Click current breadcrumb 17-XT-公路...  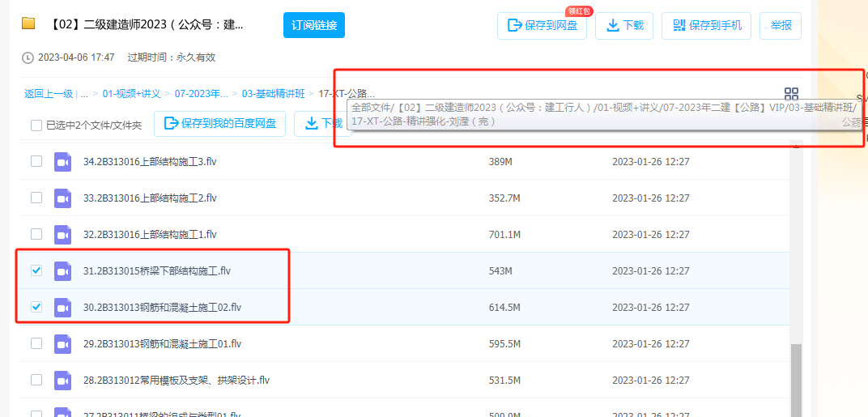[x=346, y=94]
